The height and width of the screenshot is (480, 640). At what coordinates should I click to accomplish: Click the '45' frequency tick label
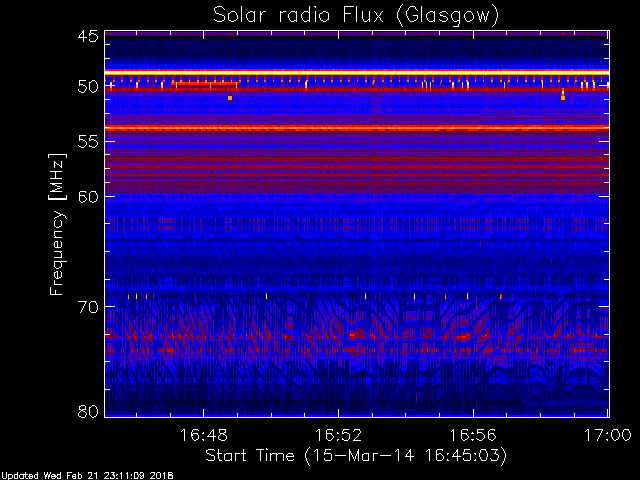88,36
